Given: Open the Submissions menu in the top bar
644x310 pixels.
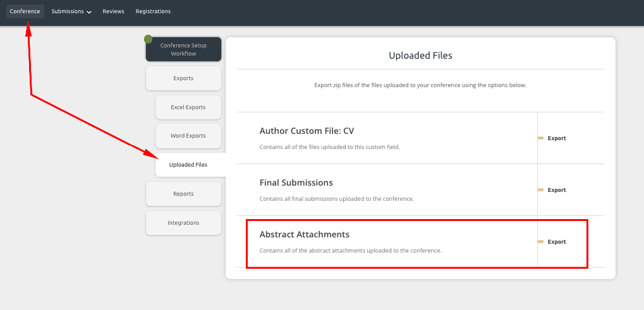Looking at the screenshot, I should pyautogui.click(x=68, y=11).
